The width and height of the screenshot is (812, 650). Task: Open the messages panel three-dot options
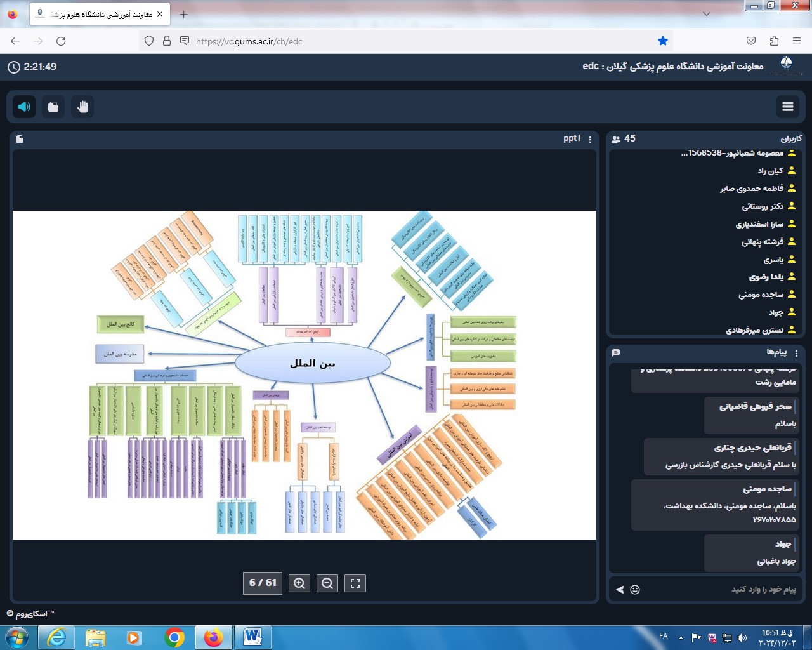point(796,352)
